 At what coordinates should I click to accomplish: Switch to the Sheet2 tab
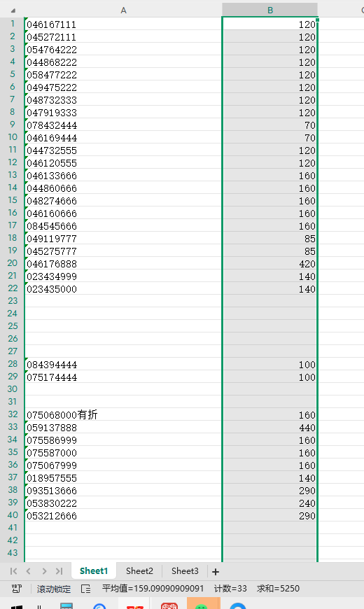[139, 571]
